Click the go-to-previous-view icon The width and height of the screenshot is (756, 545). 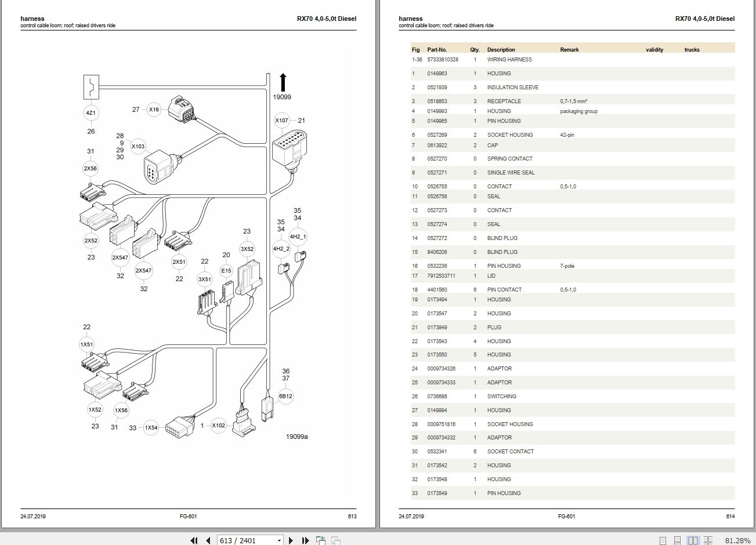(321, 540)
